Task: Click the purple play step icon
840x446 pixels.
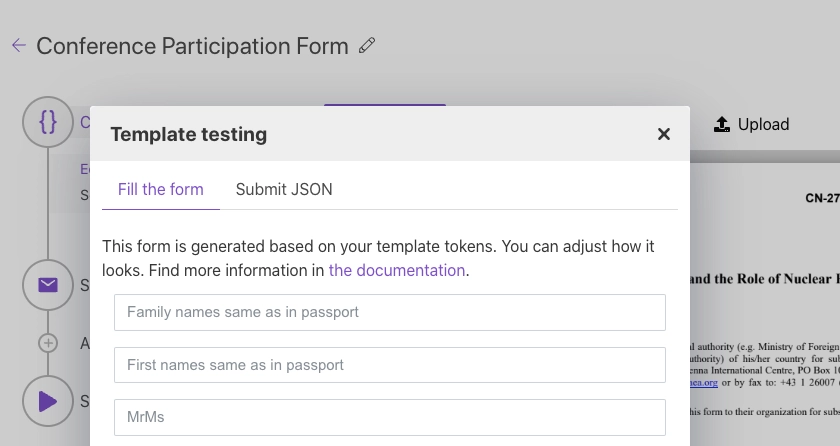Action: point(48,401)
